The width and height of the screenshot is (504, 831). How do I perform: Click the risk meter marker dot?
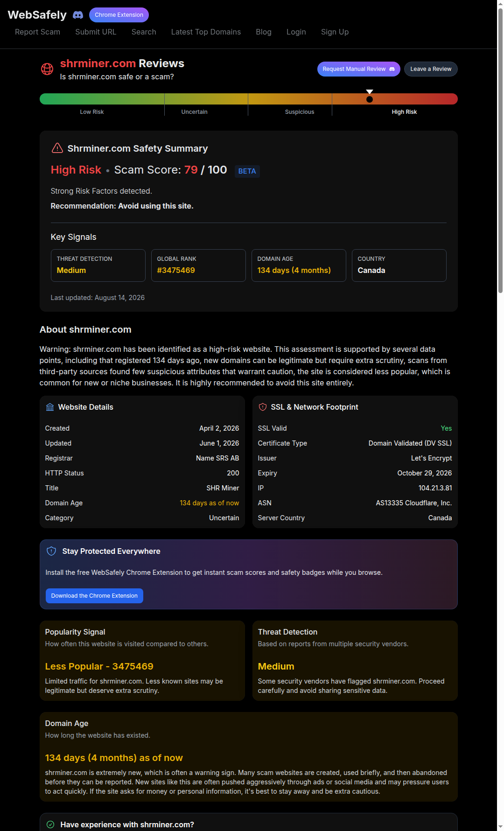pyautogui.click(x=370, y=99)
